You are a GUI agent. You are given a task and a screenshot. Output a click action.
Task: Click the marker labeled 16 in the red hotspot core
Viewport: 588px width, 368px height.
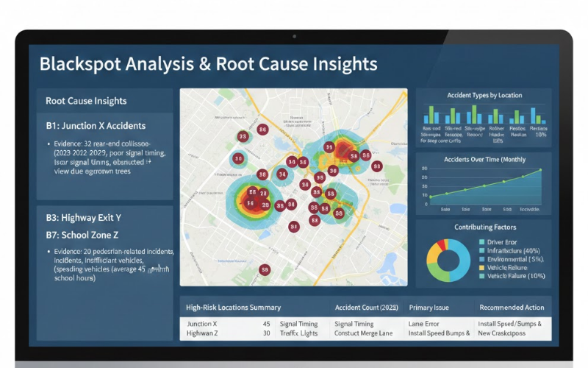[x=250, y=204]
